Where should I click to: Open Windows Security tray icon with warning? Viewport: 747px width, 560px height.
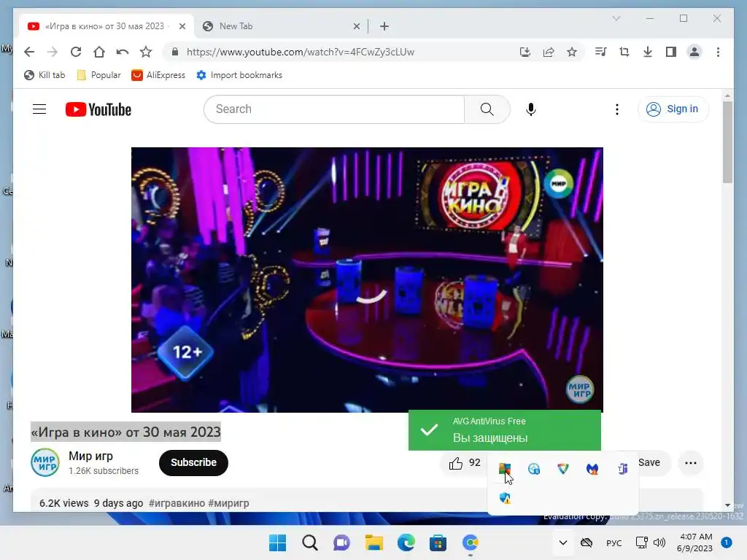tap(505, 498)
